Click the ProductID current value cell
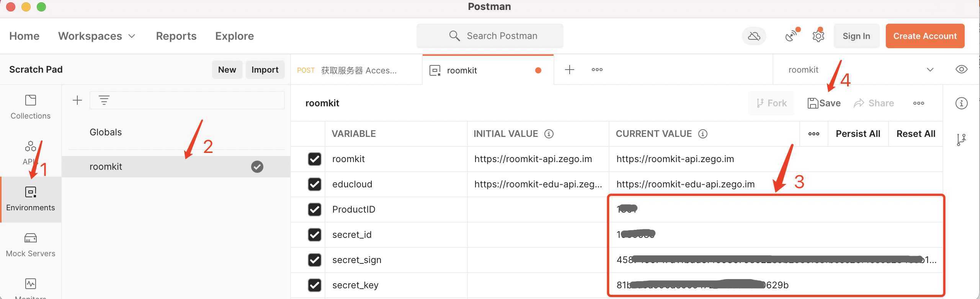The height and width of the screenshot is (299, 980). click(776, 210)
